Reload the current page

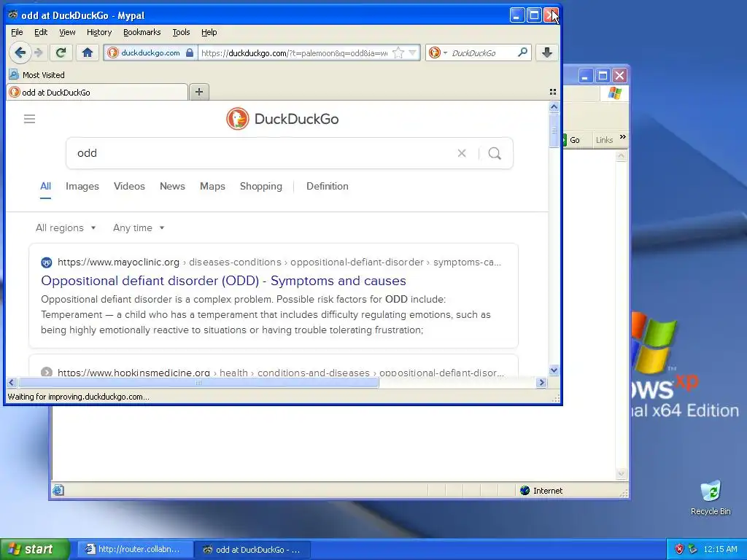click(x=61, y=52)
